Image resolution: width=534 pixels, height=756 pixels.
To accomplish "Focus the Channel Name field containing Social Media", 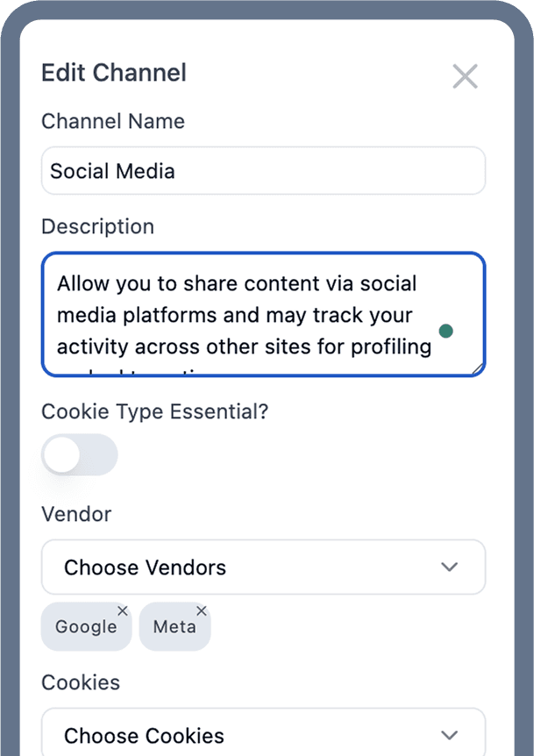I will (263, 171).
